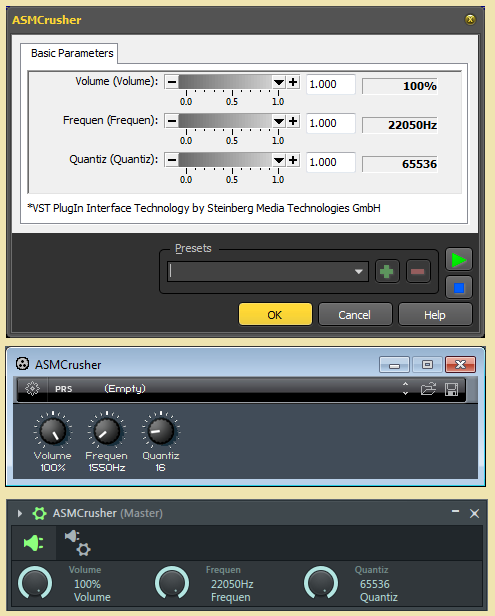Minimize the ASMCrusher (Master) panel
Viewport: 495px width, 616px height.
pyautogui.click(x=455, y=512)
